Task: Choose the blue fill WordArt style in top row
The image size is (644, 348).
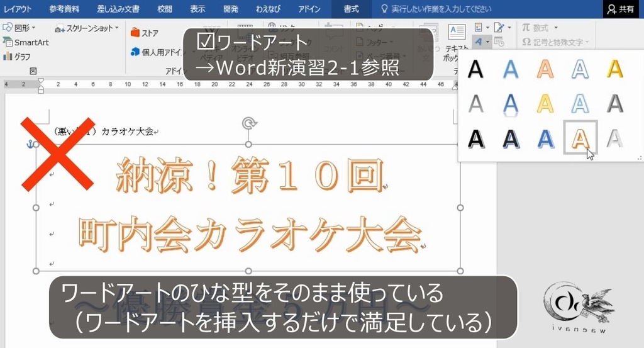Action: 511,69
